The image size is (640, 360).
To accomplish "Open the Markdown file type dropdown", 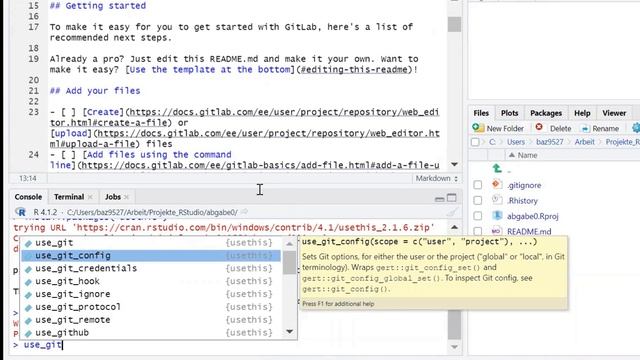I will pos(436,178).
